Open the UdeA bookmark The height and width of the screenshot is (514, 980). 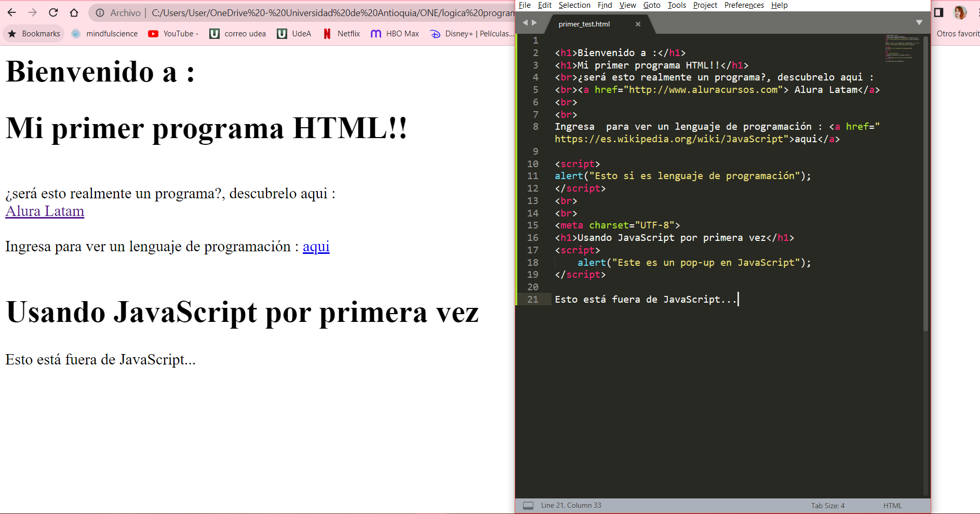click(x=294, y=34)
